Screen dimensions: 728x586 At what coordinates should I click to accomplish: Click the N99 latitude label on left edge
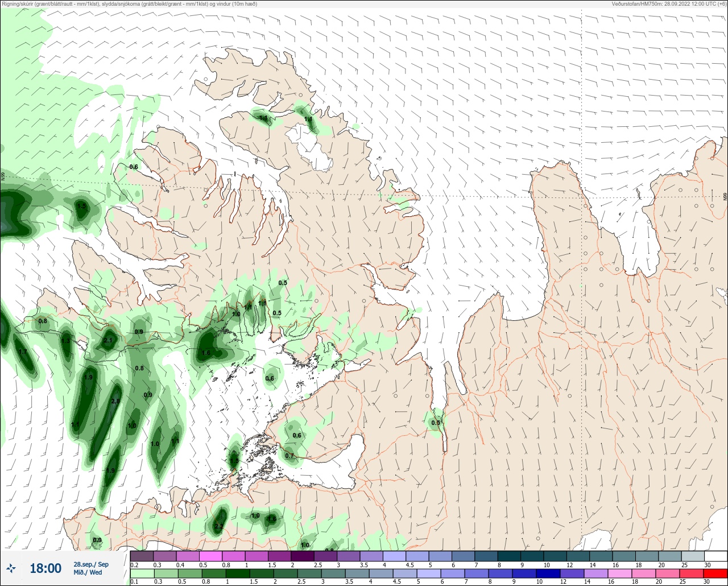3,177
